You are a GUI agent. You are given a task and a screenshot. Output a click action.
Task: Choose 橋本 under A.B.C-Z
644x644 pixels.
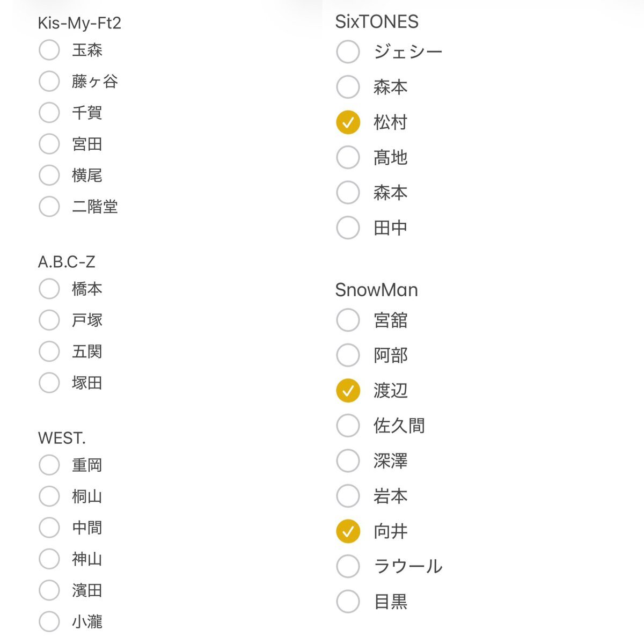coord(49,289)
